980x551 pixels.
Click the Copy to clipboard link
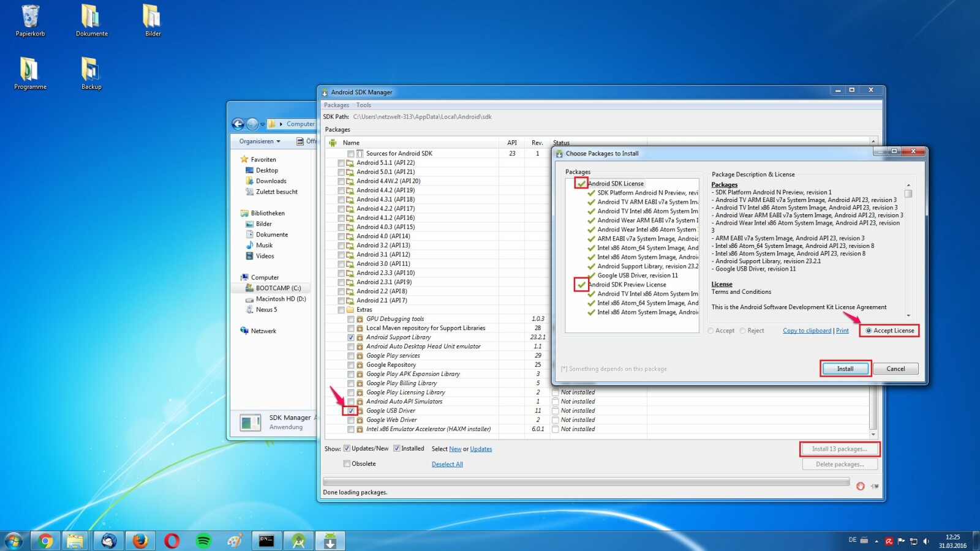(807, 331)
